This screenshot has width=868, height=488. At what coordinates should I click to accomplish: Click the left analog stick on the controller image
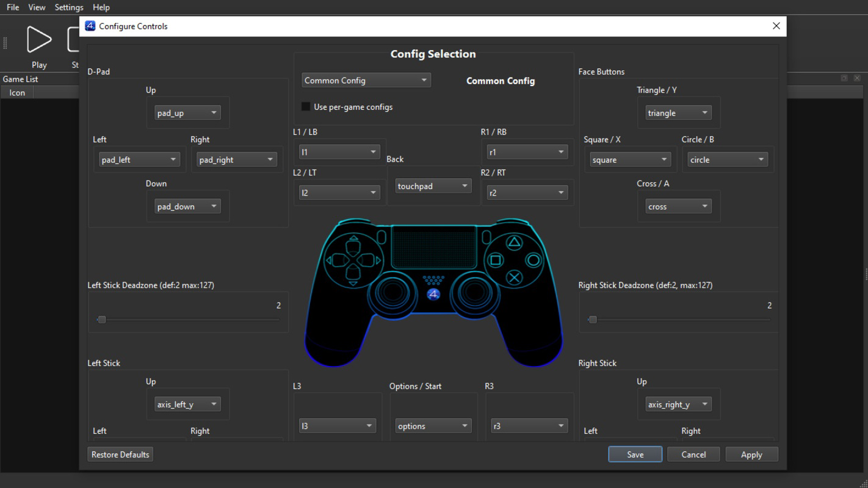393,292
